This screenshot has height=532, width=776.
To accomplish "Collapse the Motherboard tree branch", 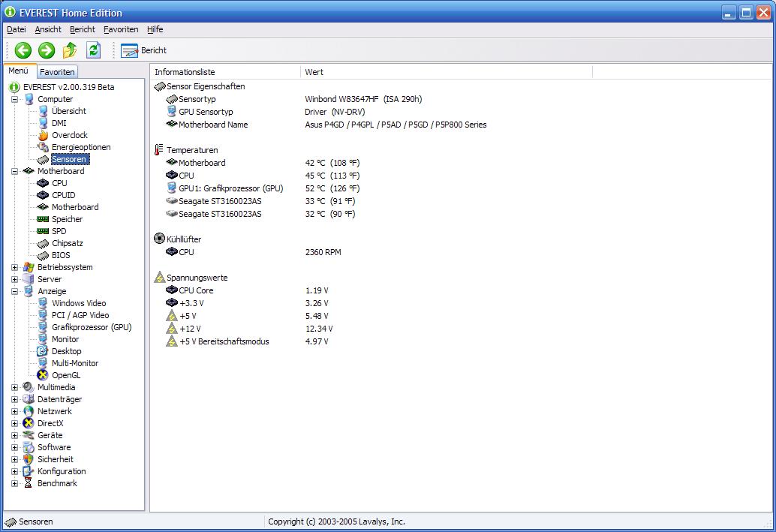I will pos(15,171).
